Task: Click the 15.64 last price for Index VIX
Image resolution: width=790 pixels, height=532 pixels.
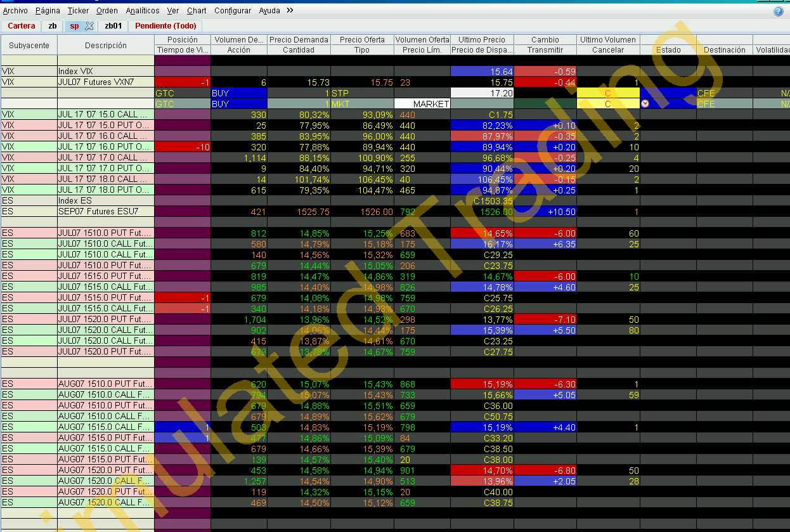Action: 482,72
